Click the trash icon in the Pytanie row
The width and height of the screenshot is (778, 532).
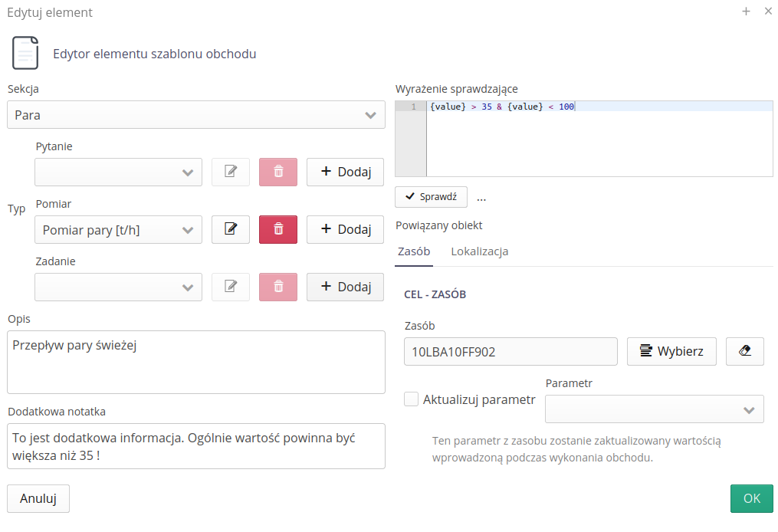coord(278,172)
